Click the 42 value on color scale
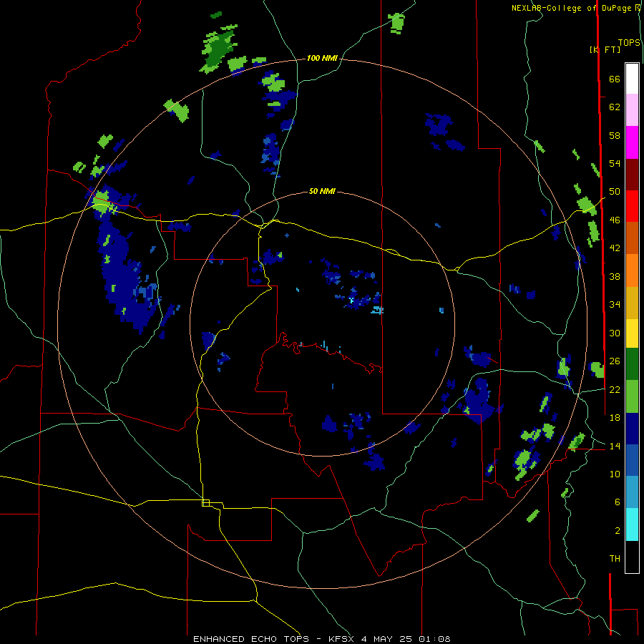 pyautogui.click(x=615, y=248)
